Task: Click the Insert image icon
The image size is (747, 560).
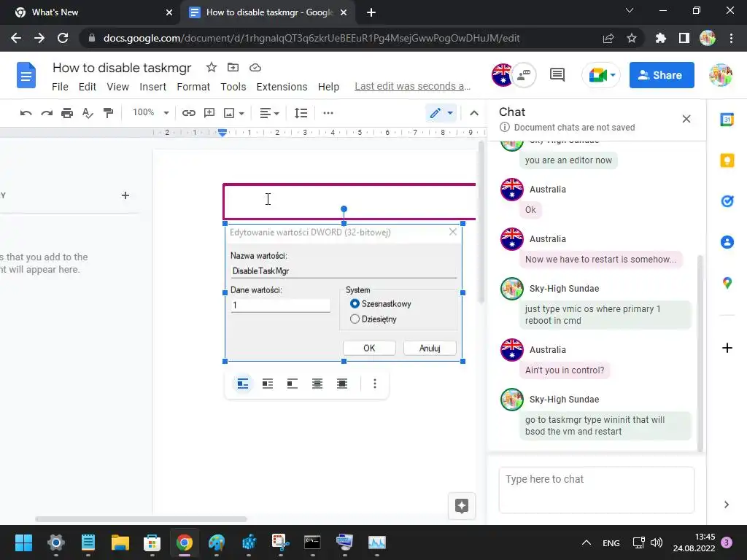Action: [229, 113]
